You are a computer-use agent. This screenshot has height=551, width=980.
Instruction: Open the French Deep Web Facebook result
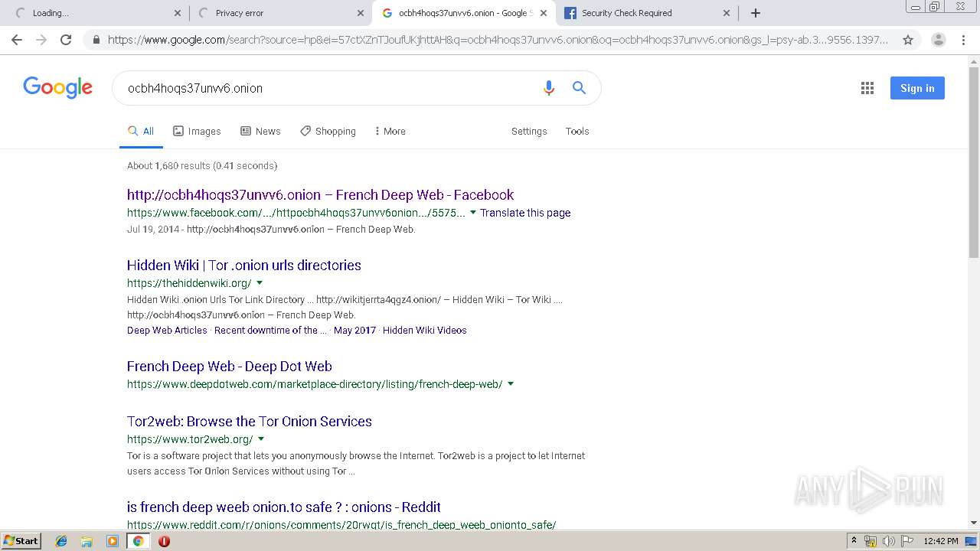click(320, 195)
